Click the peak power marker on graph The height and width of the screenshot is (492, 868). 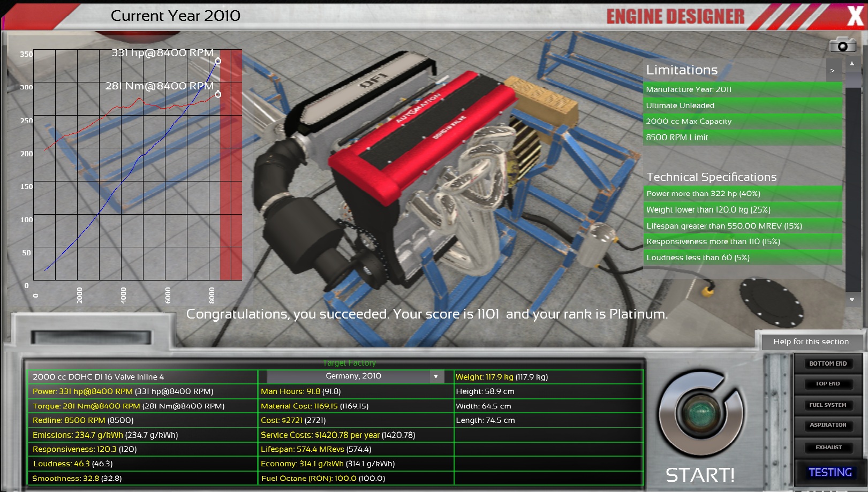coord(218,61)
